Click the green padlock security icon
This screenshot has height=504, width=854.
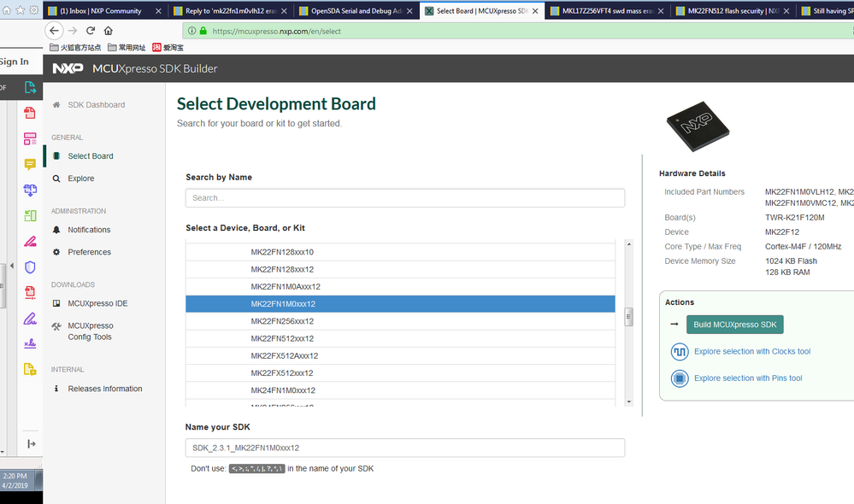(203, 31)
